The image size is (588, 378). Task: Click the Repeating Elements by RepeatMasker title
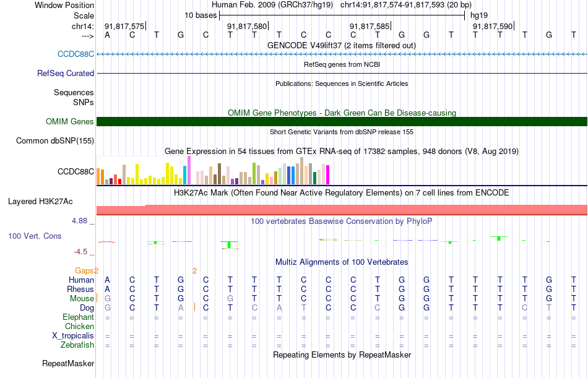(342, 354)
